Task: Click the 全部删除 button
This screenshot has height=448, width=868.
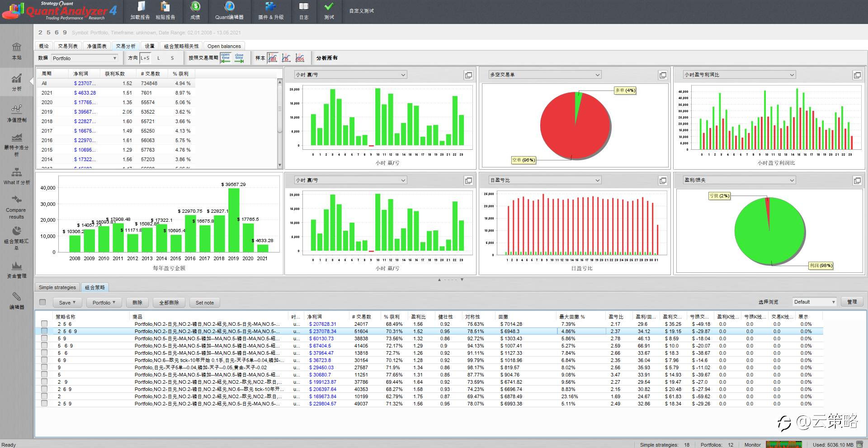Action: pyautogui.click(x=169, y=303)
